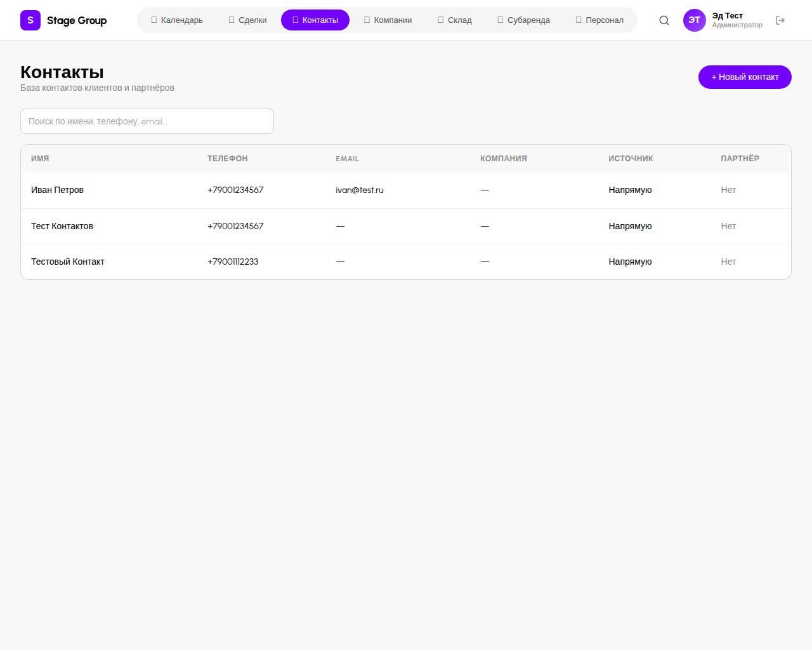Open search using the magnifier icon

[664, 20]
